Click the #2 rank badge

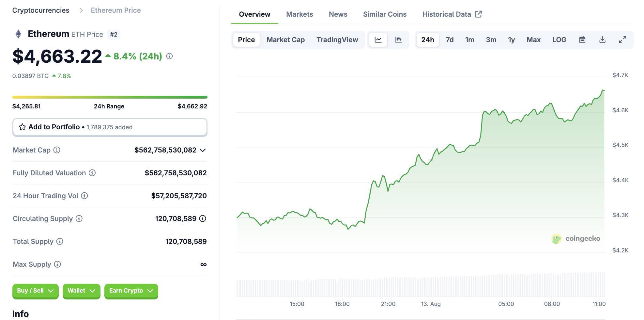114,34
